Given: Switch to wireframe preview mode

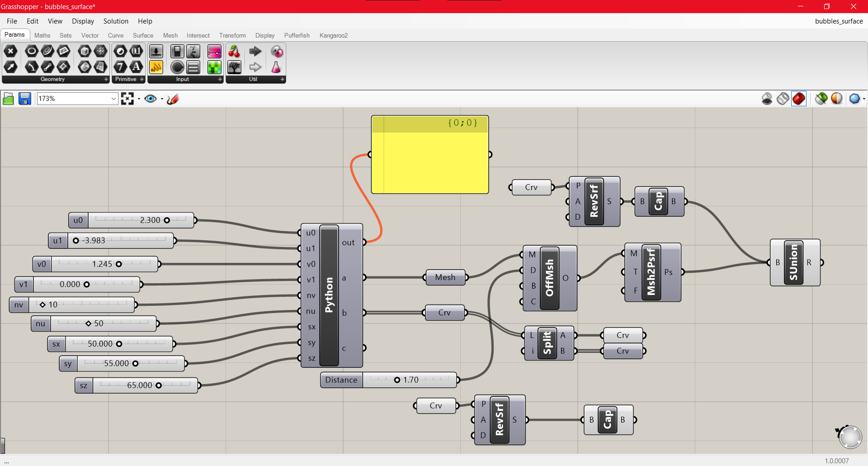Looking at the screenshot, I should coord(783,99).
